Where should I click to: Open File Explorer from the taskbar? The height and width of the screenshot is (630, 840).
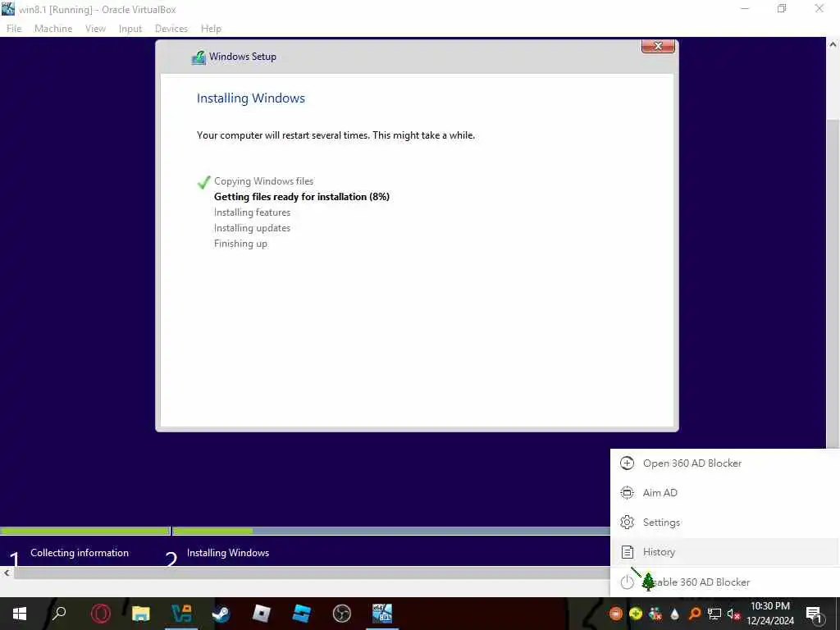point(141,614)
